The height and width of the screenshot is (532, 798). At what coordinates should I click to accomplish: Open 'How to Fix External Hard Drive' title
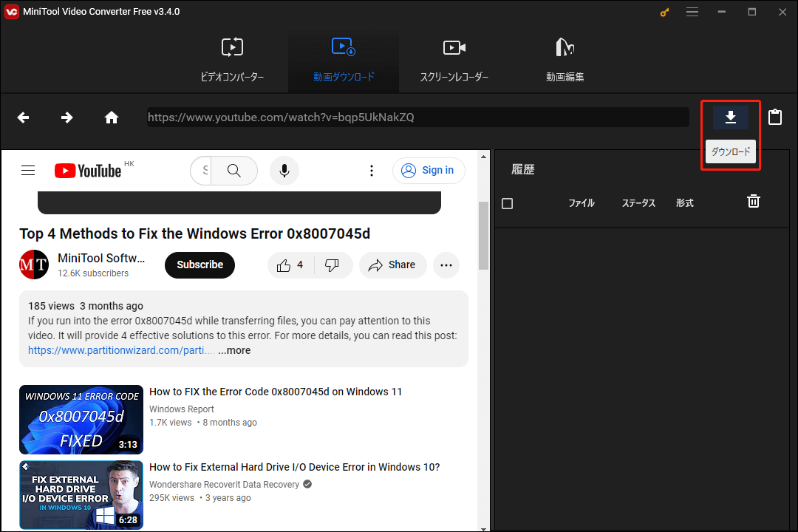click(x=294, y=467)
